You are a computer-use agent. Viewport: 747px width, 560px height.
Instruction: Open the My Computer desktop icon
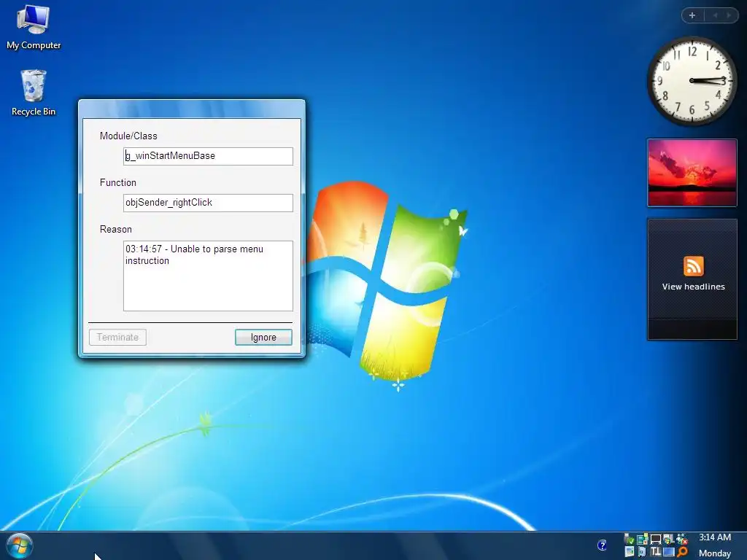(x=34, y=27)
